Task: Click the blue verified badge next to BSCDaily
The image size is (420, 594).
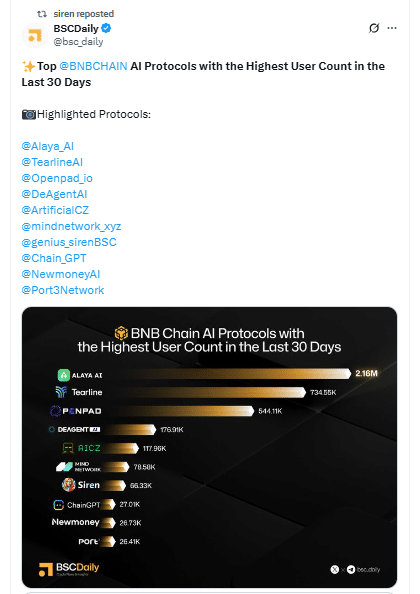Action: (106, 28)
